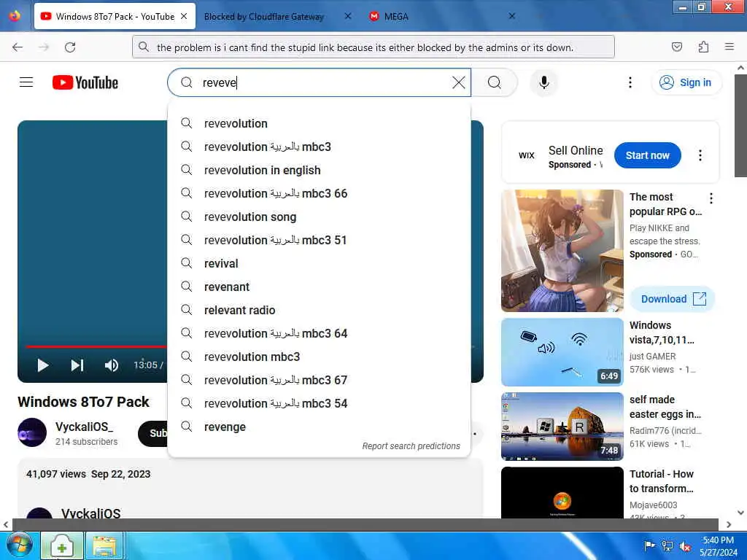The image size is (747, 560).
Task: Choose the 'revevolution mbc3' suggestion
Action: tap(320, 357)
